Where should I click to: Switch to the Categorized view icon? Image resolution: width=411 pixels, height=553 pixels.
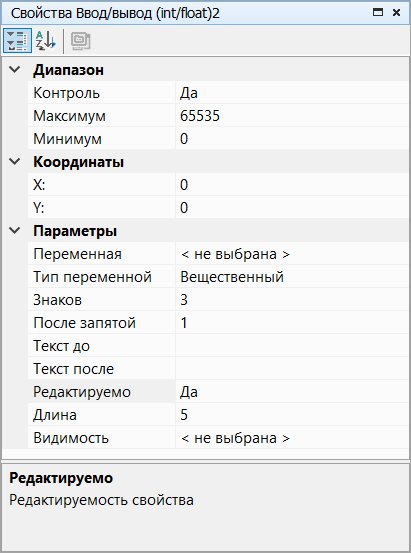pos(17,41)
